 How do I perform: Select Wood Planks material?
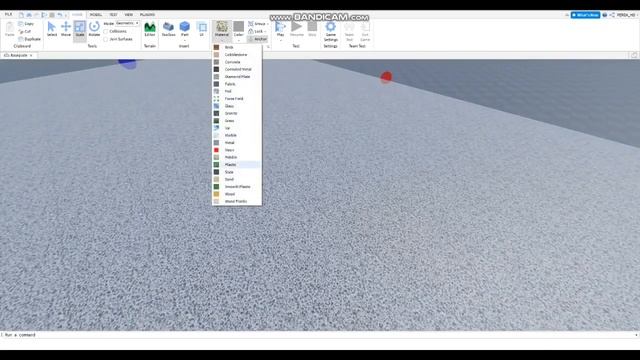(x=237, y=202)
